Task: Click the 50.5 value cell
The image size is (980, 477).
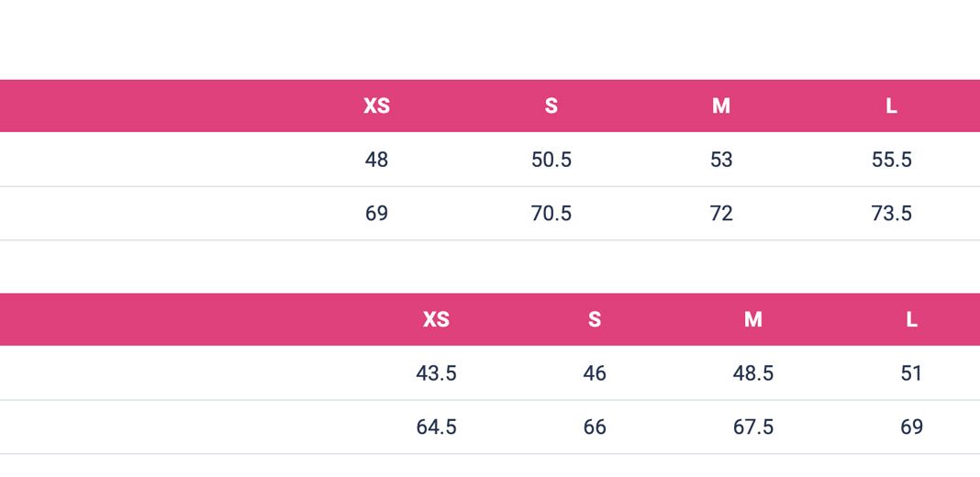Action: pyautogui.click(x=551, y=160)
